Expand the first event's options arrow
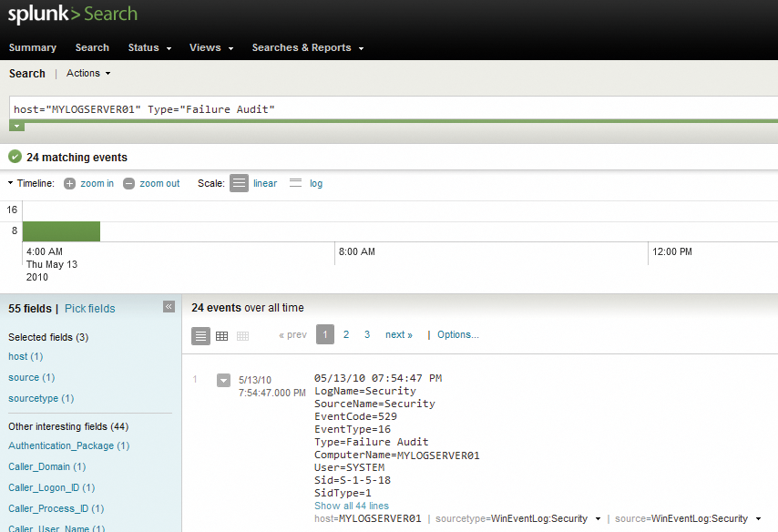778x532 pixels. pyautogui.click(x=223, y=380)
